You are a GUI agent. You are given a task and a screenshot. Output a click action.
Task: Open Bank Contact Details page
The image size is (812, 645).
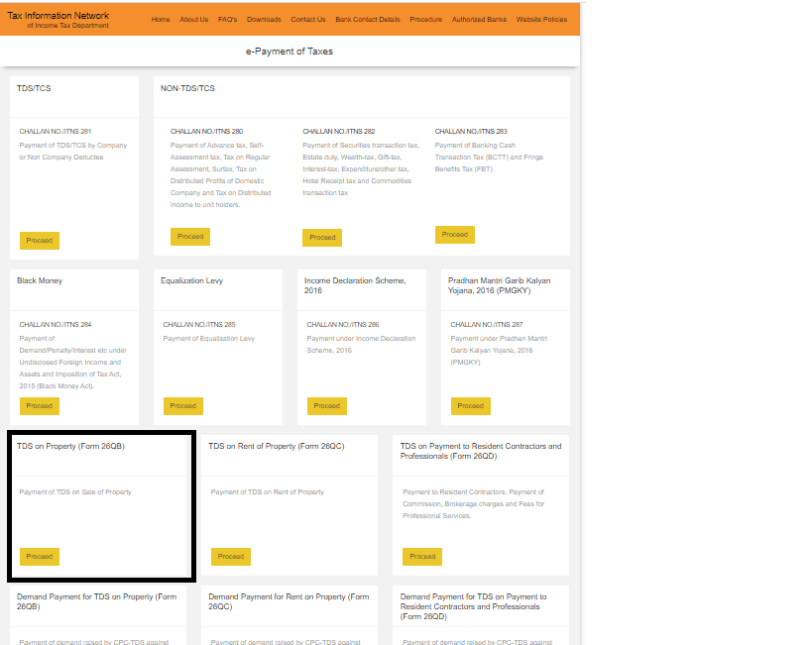click(368, 20)
